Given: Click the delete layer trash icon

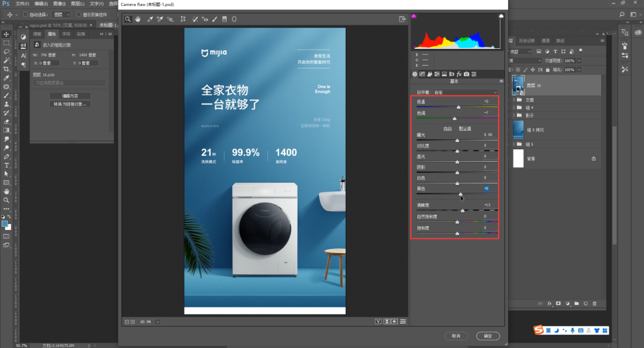Looking at the screenshot, I should (x=595, y=304).
